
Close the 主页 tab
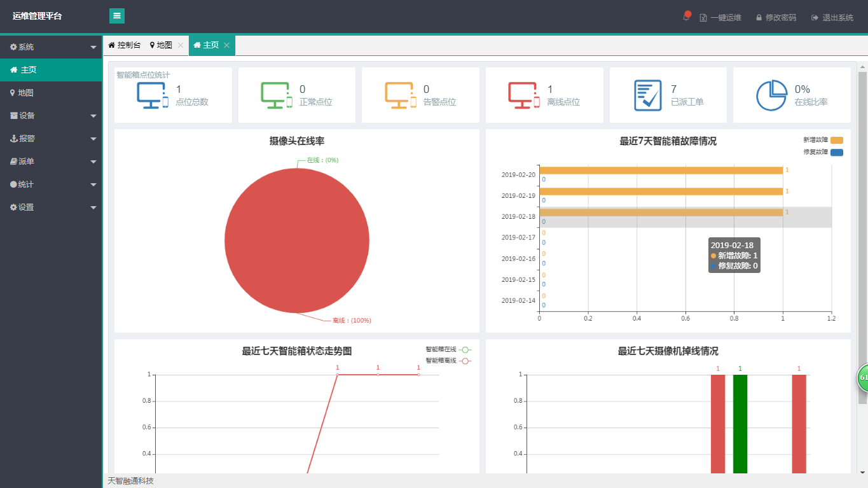click(x=226, y=45)
